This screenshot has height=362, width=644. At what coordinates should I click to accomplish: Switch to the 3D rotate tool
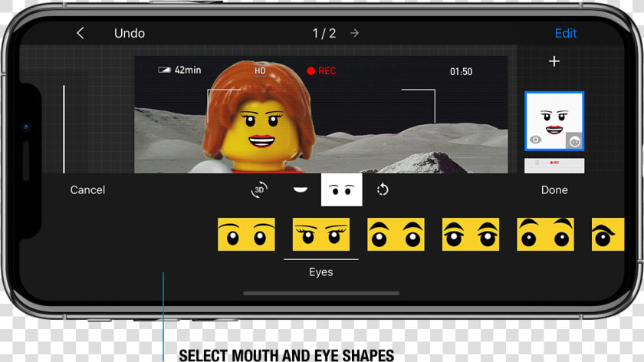pos(259,190)
